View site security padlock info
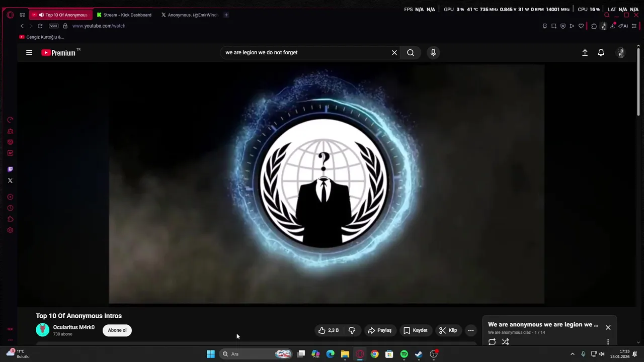This screenshot has width=644, height=362. (65, 26)
